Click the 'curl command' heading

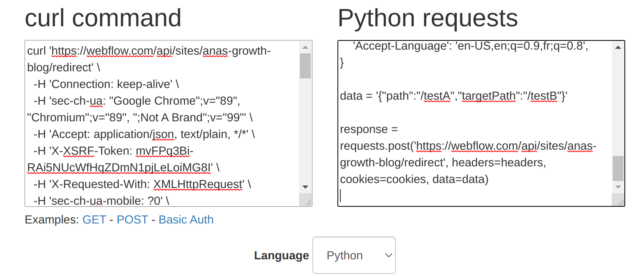pos(103,18)
